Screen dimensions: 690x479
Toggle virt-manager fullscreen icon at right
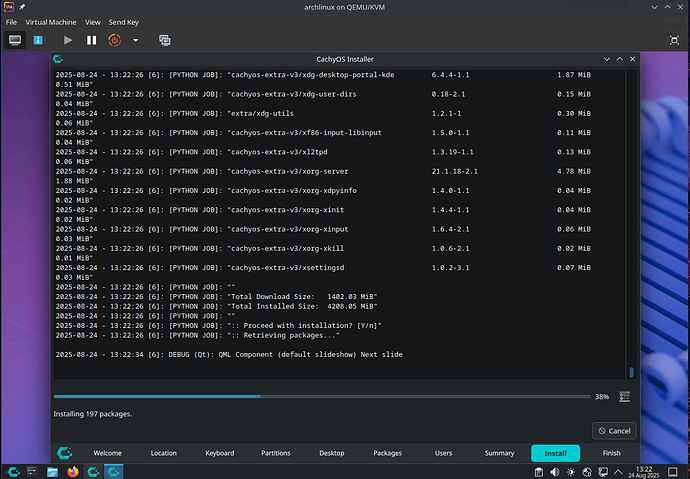click(x=674, y=40)
